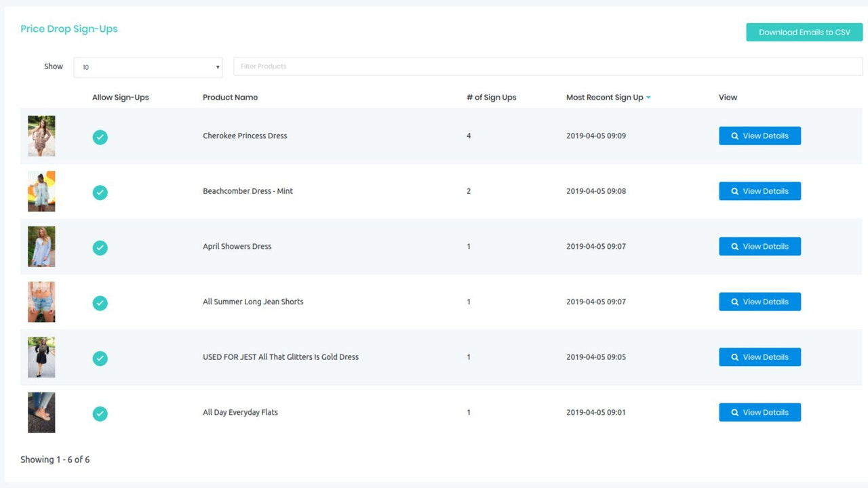Open View Details for All Day Everyday Flats
868x488 pixels.
[759, 412]
